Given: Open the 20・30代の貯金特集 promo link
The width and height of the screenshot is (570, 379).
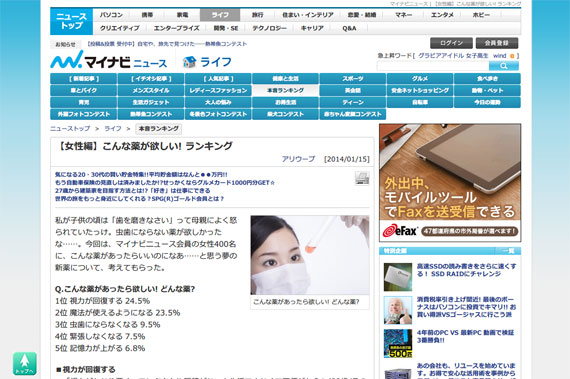Looking at the screenshot, I should [x=141, y=174].
